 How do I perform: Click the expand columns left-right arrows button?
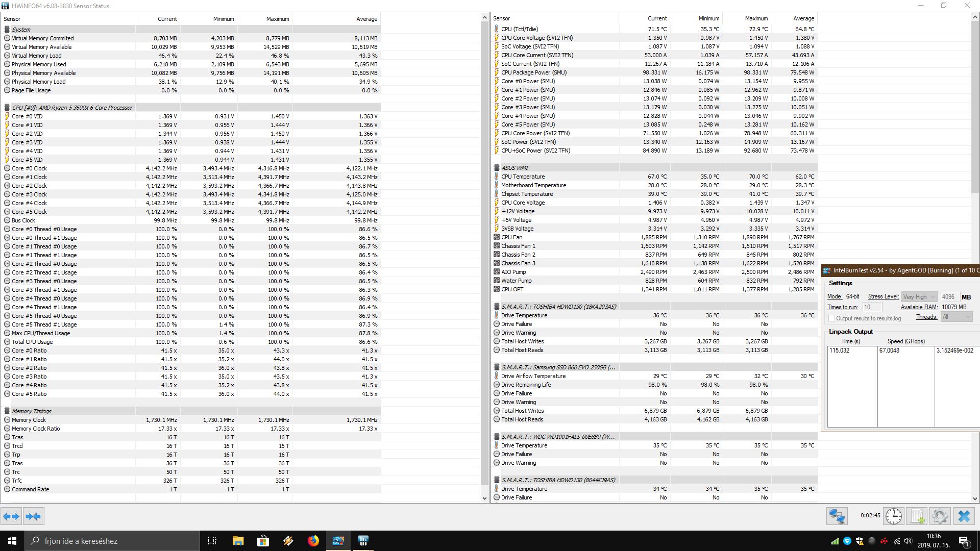tap(11, 516)
